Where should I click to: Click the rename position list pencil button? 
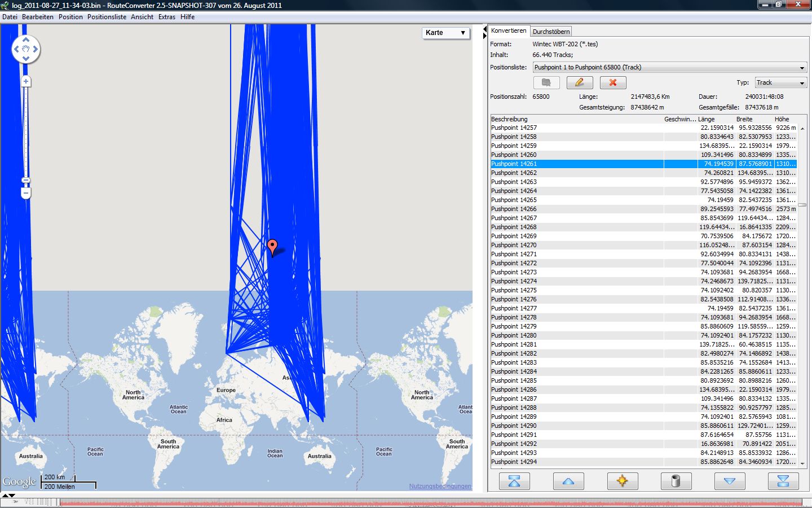579,82
